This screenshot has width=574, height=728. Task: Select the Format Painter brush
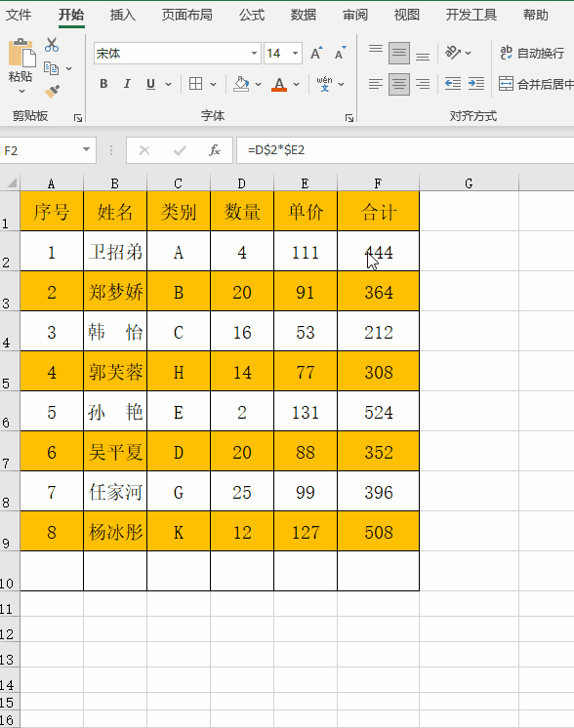[x=52, y=91]
